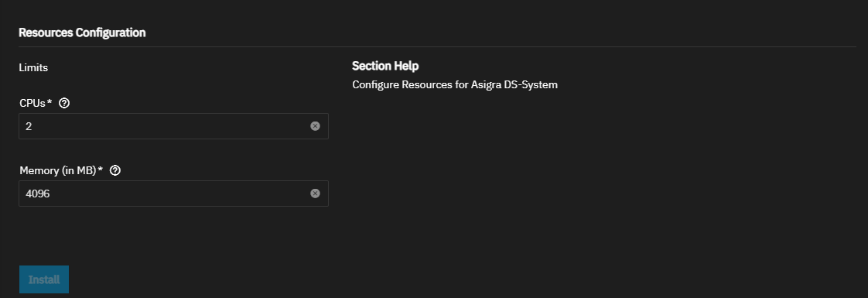Click the Memory (in MB) field label
This screenshot has height=298, width=868.
(x=58, y=170)
